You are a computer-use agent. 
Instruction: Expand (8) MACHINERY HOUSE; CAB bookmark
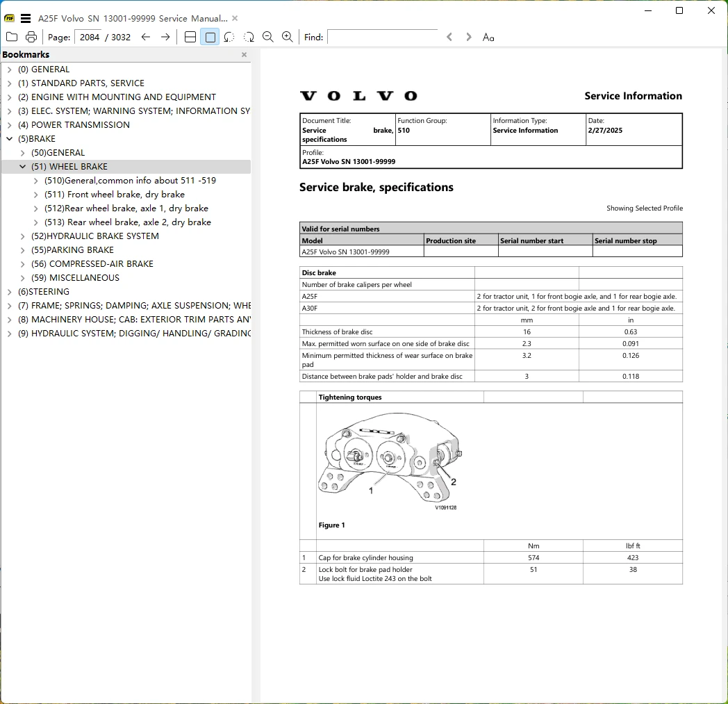(9, 320)
